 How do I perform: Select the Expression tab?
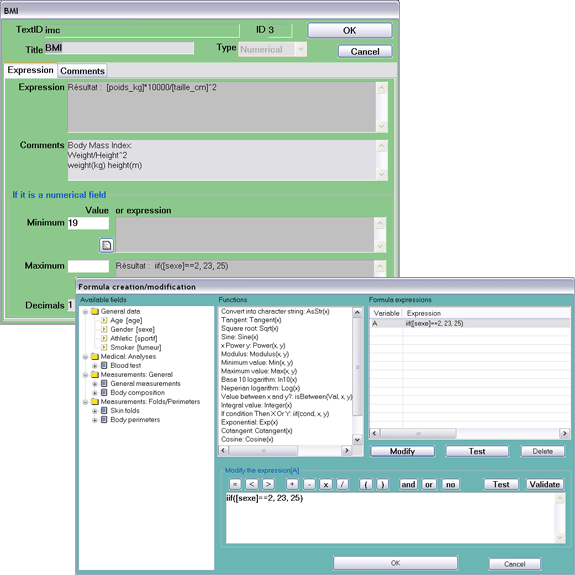[x=30, y=70]
